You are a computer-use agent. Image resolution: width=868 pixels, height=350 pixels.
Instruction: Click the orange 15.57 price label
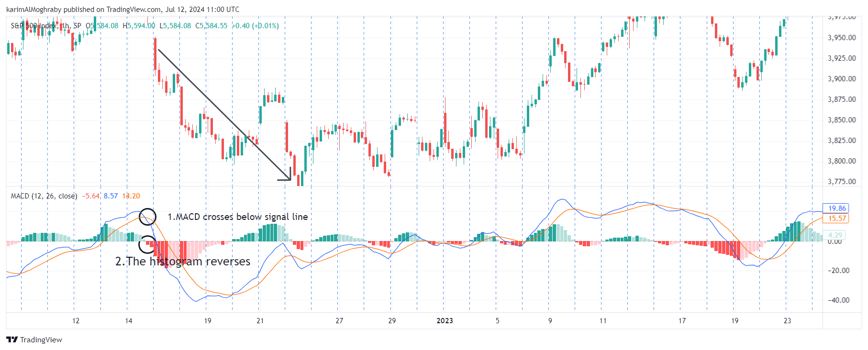pyautogui.click(x=837, y=218)
